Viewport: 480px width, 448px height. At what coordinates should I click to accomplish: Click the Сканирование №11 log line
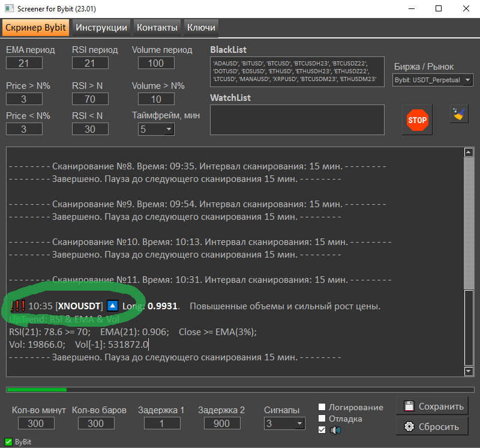(200, 280)
